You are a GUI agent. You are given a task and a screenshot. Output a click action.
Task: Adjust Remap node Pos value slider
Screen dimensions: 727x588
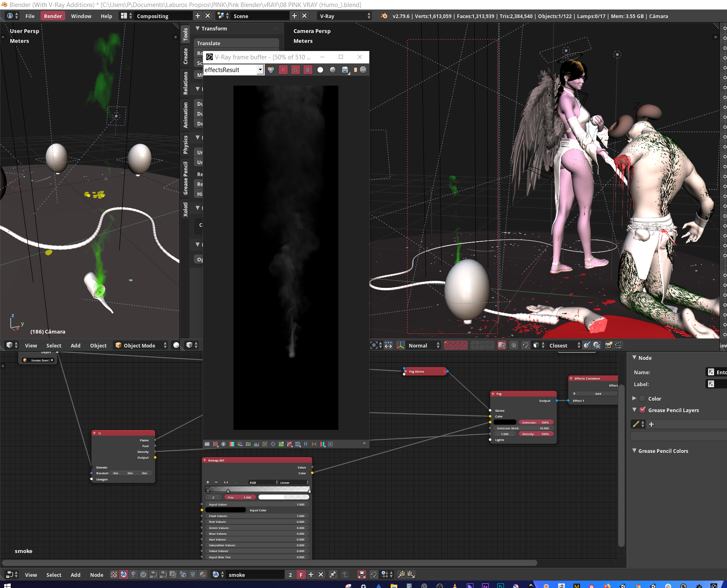pyautogui.click(x=240, y=497)
